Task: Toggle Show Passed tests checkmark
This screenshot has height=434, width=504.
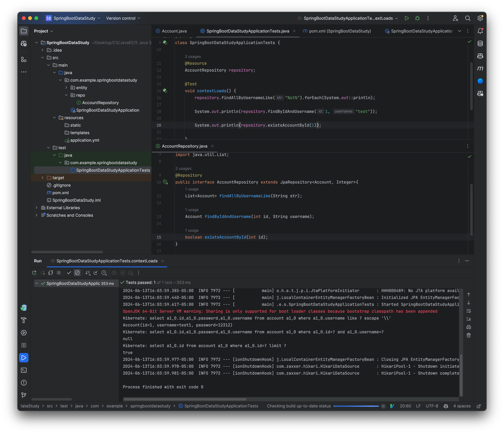Action: pyautogui.click(x=69, y=273)
